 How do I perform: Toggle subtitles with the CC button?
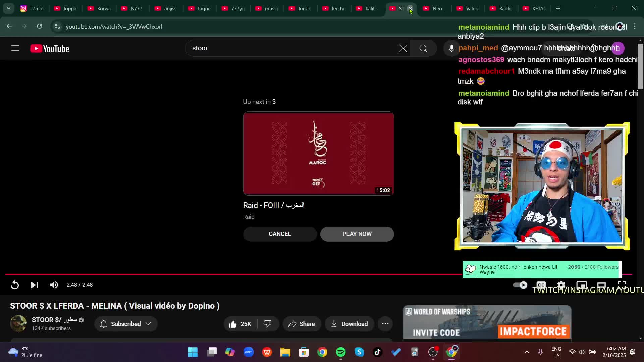click(541, 285)
